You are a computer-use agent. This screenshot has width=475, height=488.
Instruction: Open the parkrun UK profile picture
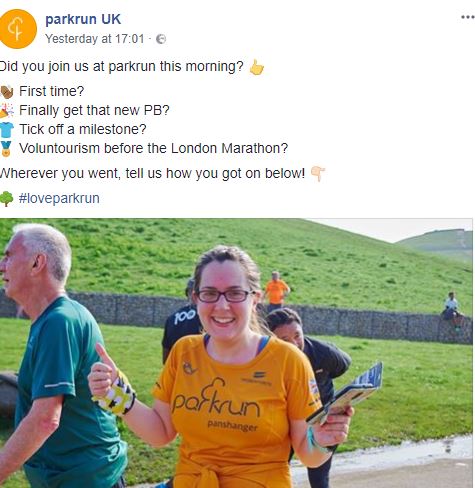(x=17, y=29)
